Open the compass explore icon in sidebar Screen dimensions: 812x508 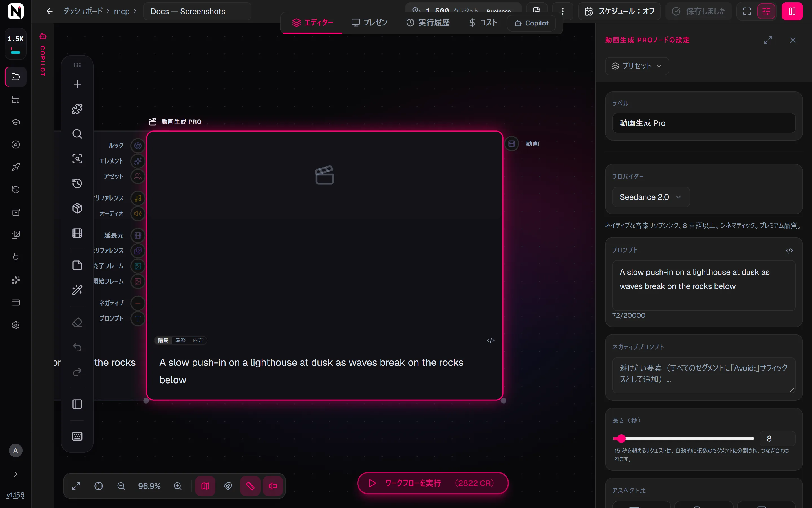pos(16,144)
